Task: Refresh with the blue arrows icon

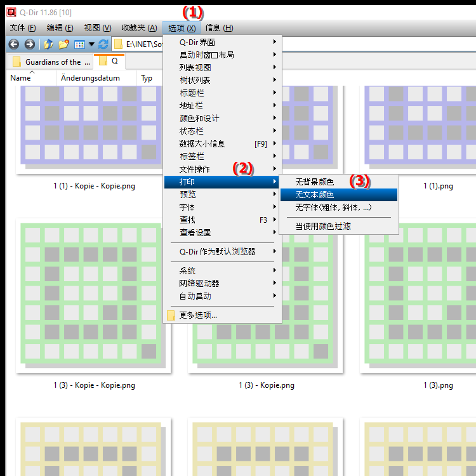Action: (x=103, y=44)
